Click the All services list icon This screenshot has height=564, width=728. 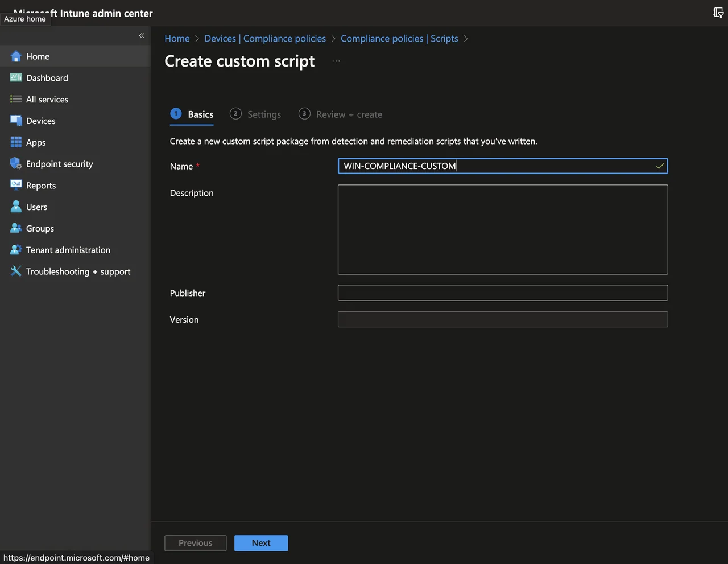16,99
